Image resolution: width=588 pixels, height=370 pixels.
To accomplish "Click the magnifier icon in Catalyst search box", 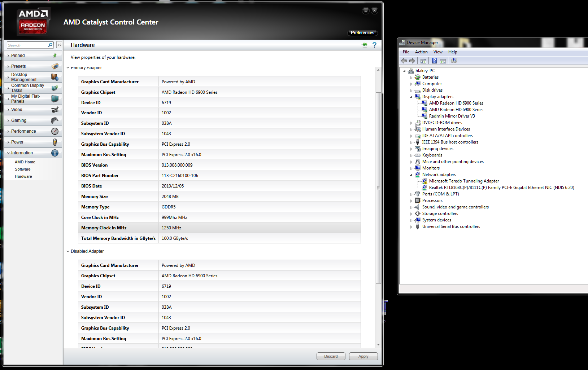I will click(x=50, y=45).
